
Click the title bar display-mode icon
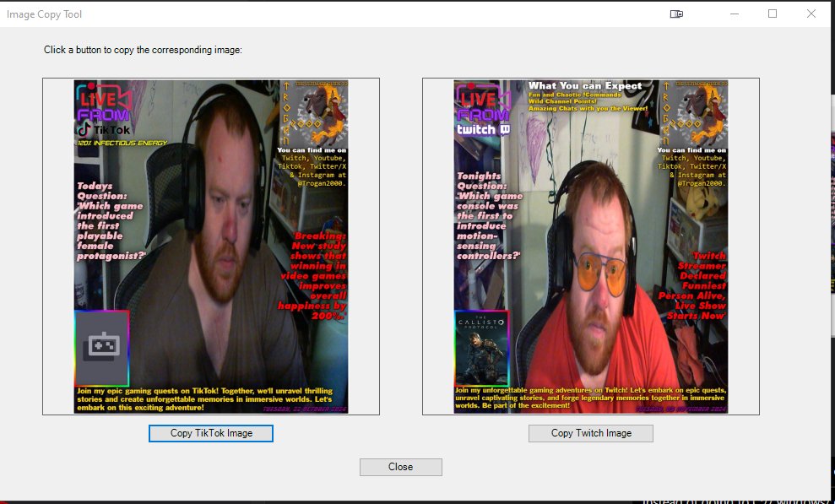click(x=676, y=14)
